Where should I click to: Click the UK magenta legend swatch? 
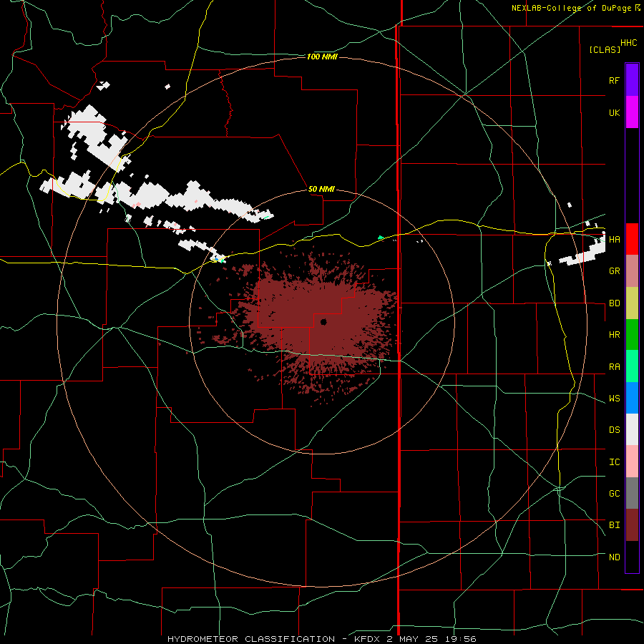(632, 112)
